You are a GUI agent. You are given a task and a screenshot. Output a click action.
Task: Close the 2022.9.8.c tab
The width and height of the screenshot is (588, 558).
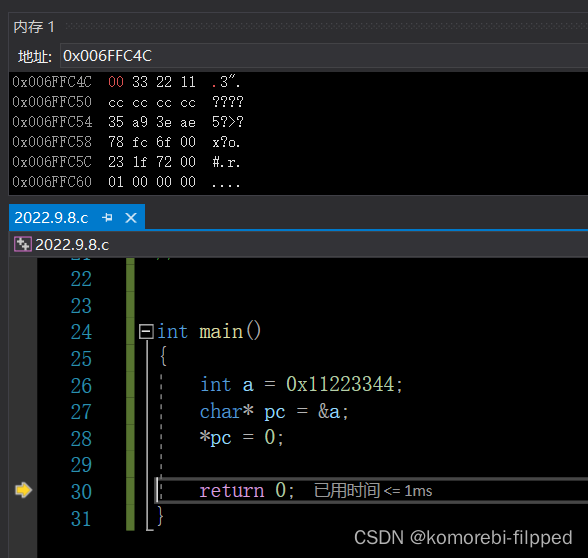(131, 218)
